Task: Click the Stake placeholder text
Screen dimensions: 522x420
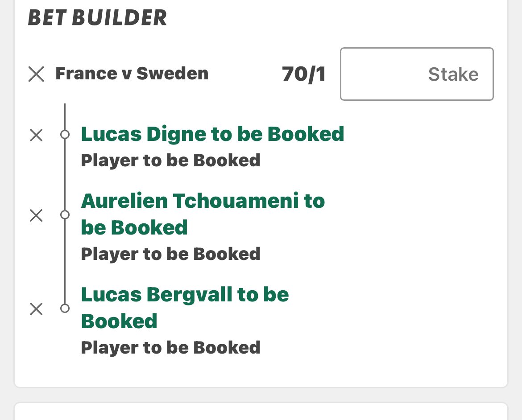Action: (x=453, y=74)
